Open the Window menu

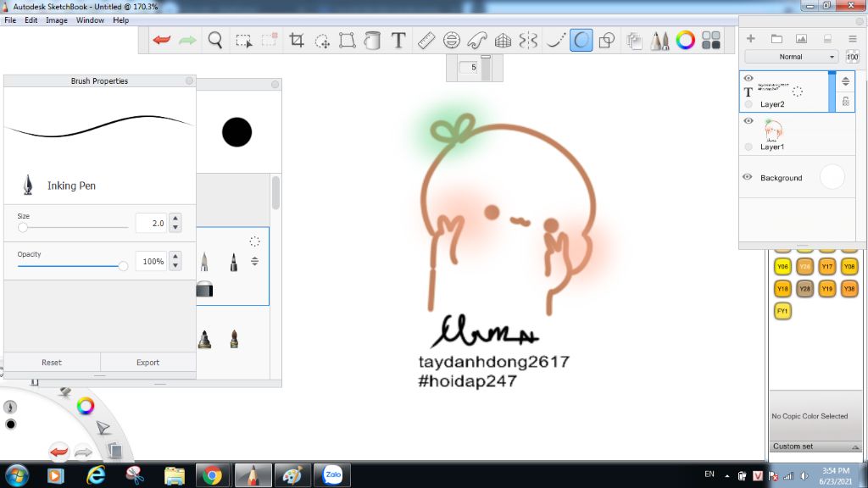tap(90, 20)
